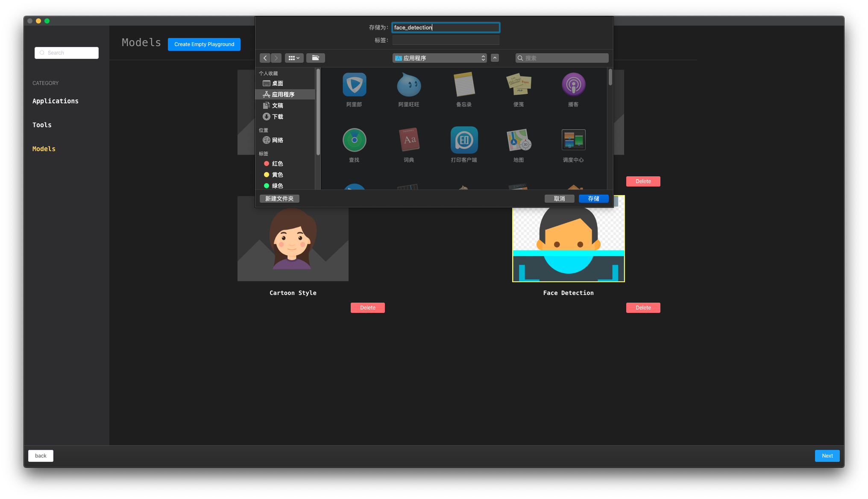The height and width of the screenshot is (499, 868).
Task: Click Create Empty Playground button
Action: coord(204,44)
